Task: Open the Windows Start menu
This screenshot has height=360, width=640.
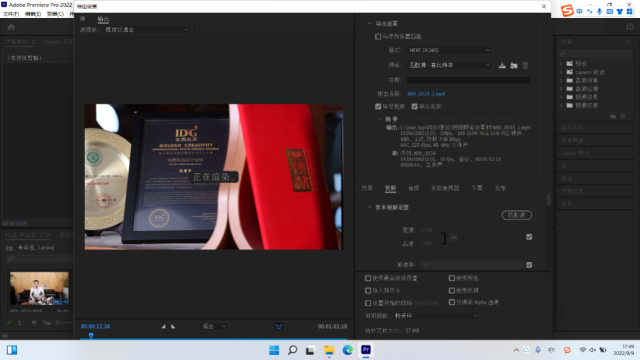Action: pos(274,350)
